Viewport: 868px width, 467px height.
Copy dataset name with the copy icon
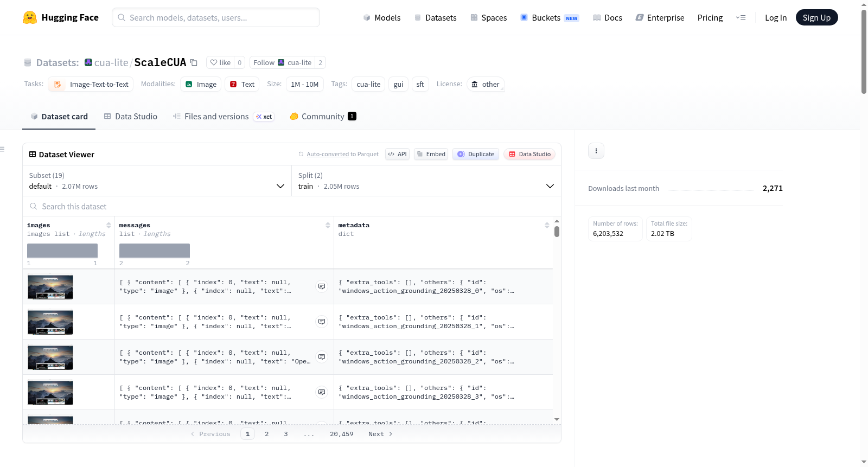pyautogui.click(x=194, y=62)
